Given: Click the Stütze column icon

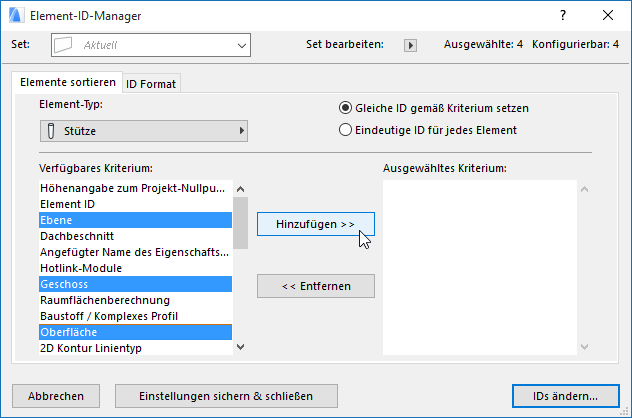Looking at the screenshot, I should coord(51,131).
